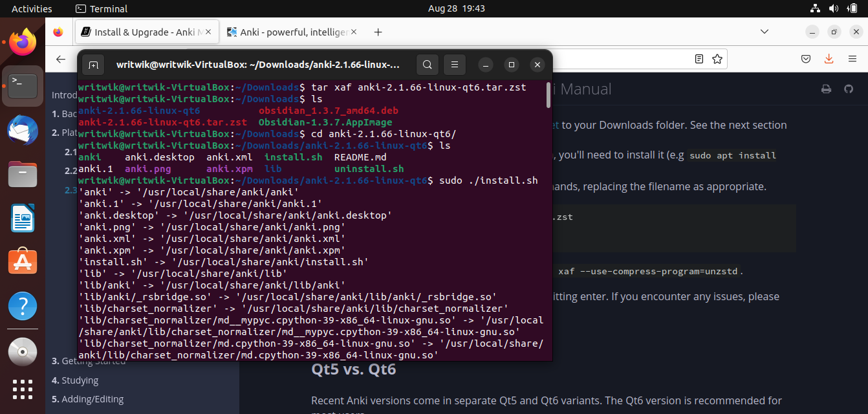
Task: Open the list-all-tabs chevron
Action: tap(765, 31)
